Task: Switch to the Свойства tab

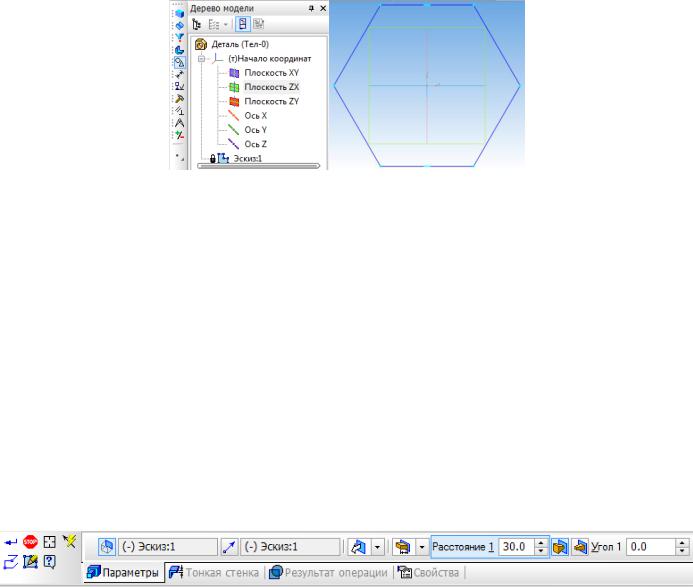Action: point(429,572)
